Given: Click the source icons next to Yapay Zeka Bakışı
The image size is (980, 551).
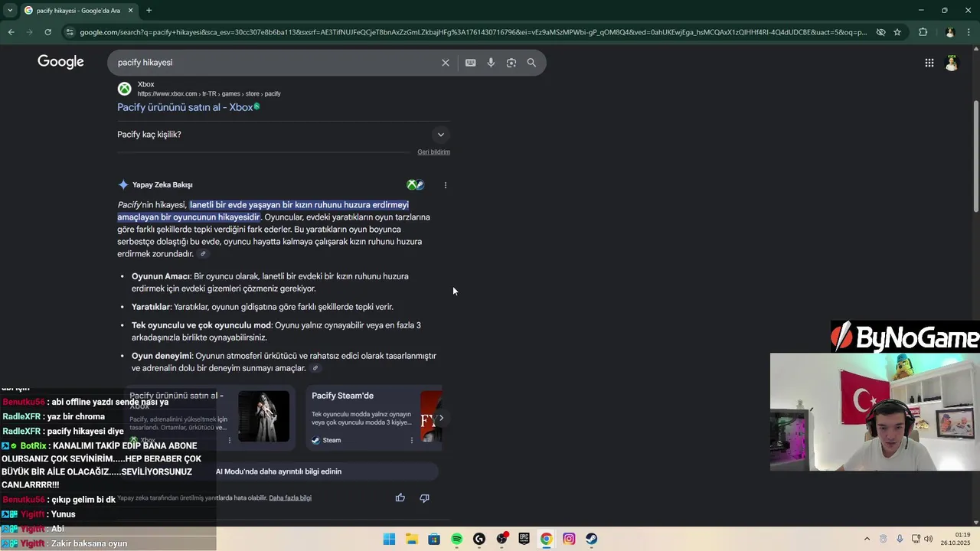Looking at the screenshot, I should (416, 184).
